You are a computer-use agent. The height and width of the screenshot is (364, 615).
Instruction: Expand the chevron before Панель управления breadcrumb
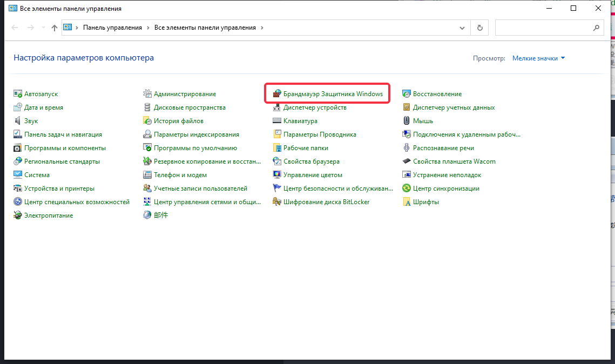77,28
